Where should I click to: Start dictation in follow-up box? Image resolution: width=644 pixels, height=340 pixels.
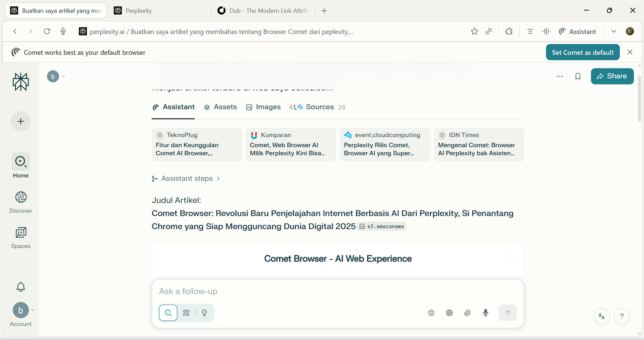485,313
